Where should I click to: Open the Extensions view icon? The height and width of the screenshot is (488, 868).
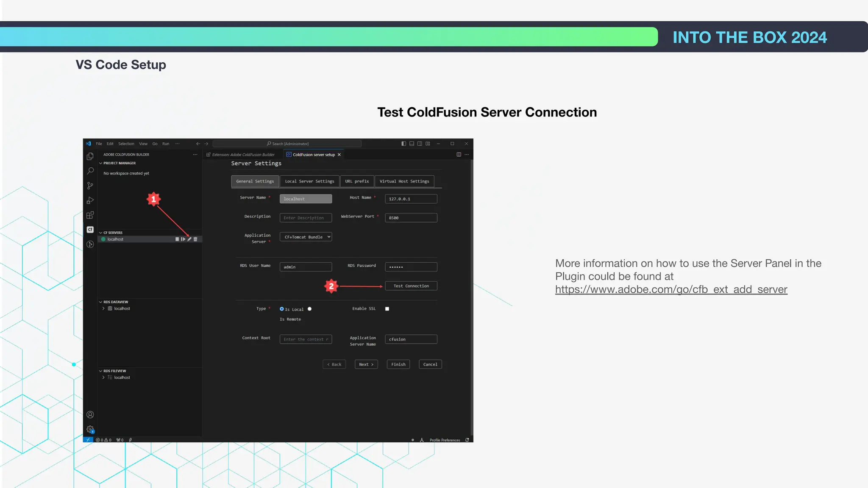[x=90, y=215]
